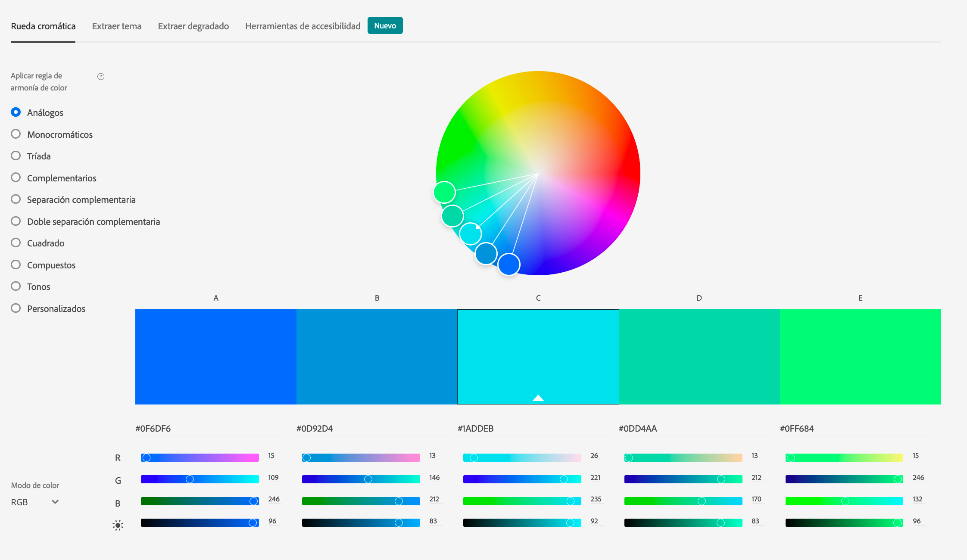Select the bright green handle on the color wheel
The image size is (967, 560).
point(444,192)
